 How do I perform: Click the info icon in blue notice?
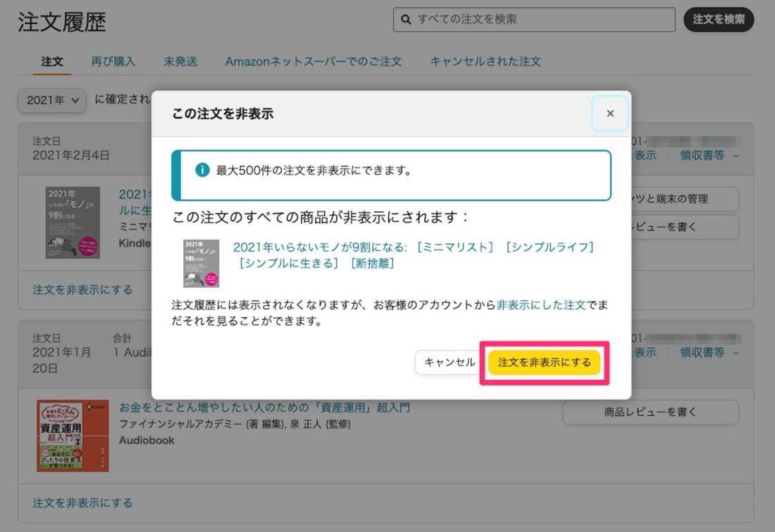pos(202,170)
